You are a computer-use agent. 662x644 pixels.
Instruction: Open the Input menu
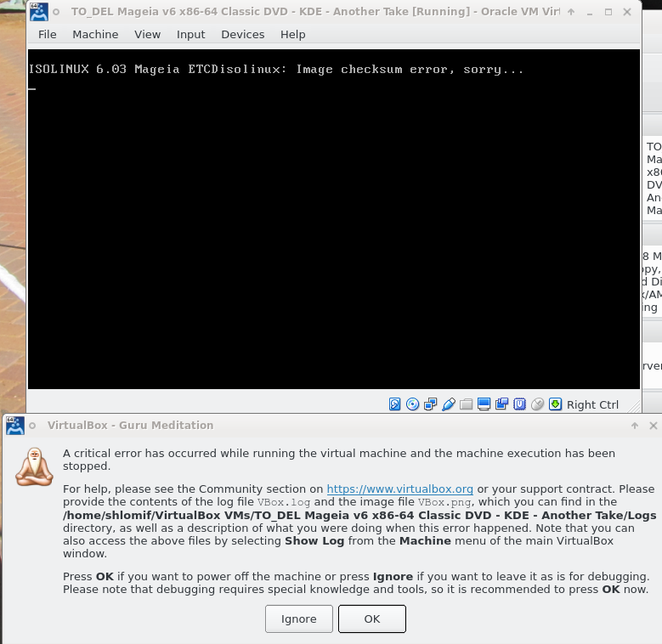[191, 34]
